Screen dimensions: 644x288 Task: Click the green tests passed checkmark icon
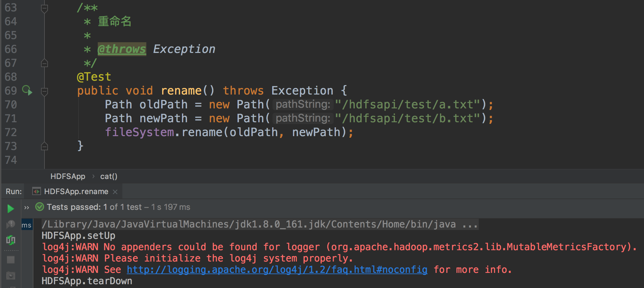point(40,207)
